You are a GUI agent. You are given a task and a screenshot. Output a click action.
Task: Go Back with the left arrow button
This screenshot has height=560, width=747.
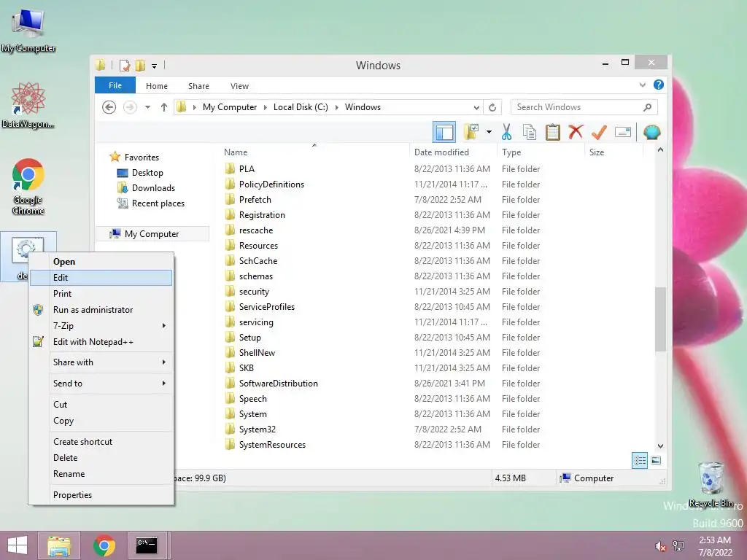(x=109, y=107)
